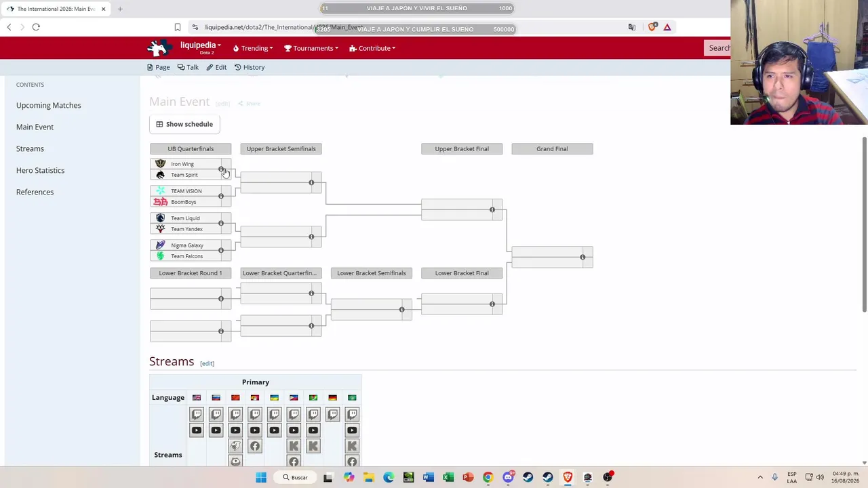Open Hero Statistics from contents
The width and height of the screenshot is (868, 488).
(40, 170)
